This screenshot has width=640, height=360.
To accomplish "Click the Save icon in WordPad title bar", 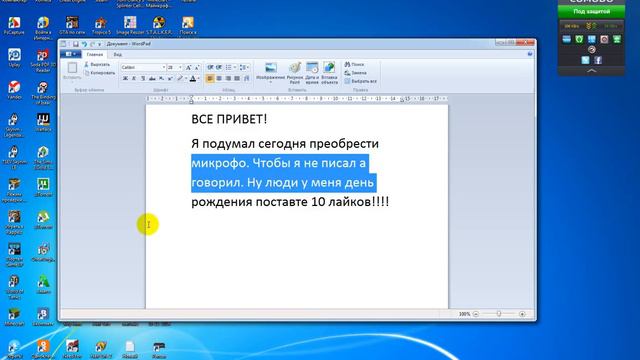I will (x=76, y=44).
